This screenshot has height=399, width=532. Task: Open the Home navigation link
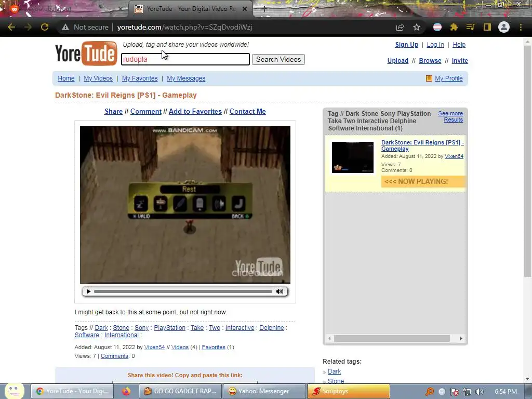66,78
